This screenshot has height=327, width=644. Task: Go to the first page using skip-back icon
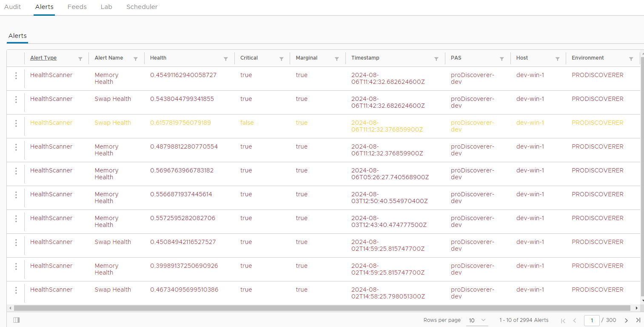[563, 320]
